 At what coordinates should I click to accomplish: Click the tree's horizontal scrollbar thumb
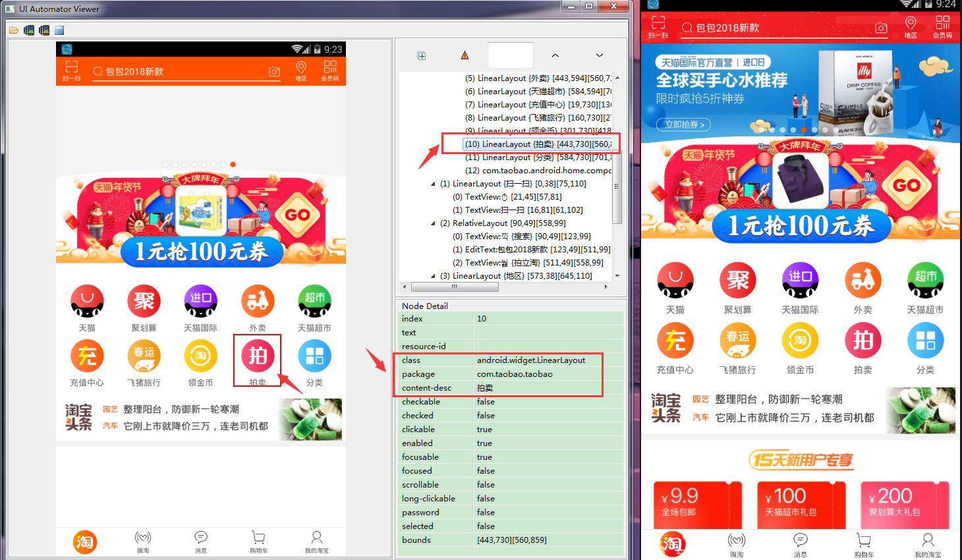pos(454,287)
